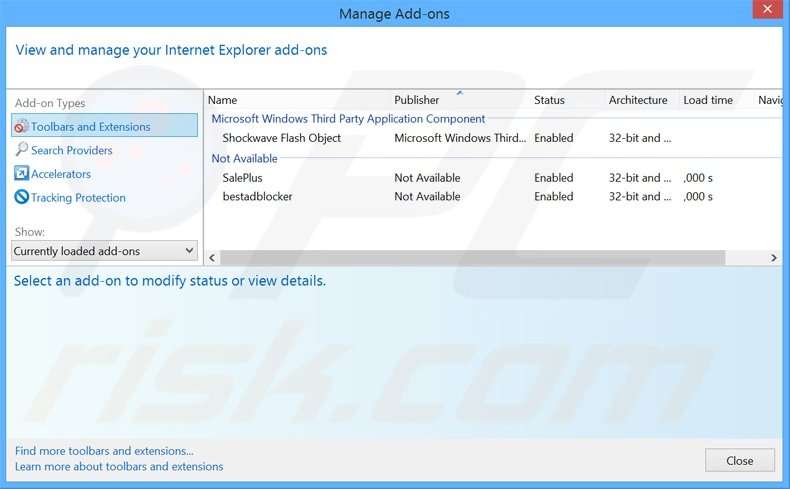Sort add-ons by the Name column

click(297, 100)
